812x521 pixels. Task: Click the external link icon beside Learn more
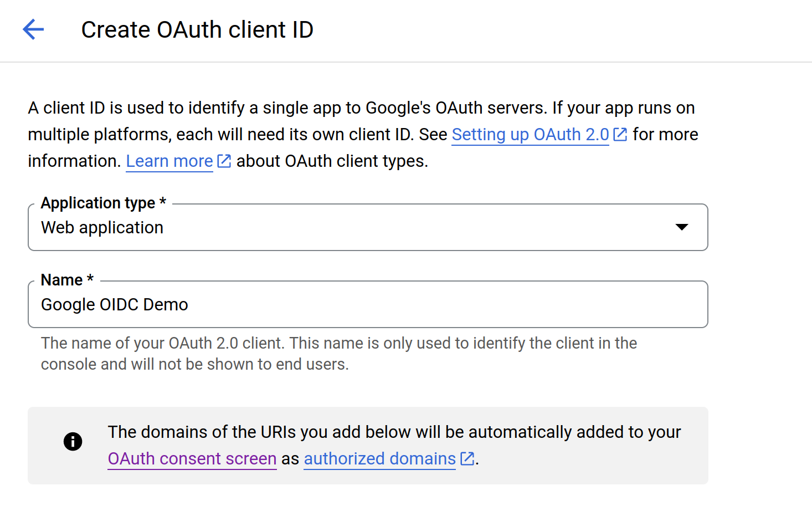tap(224, 161)
